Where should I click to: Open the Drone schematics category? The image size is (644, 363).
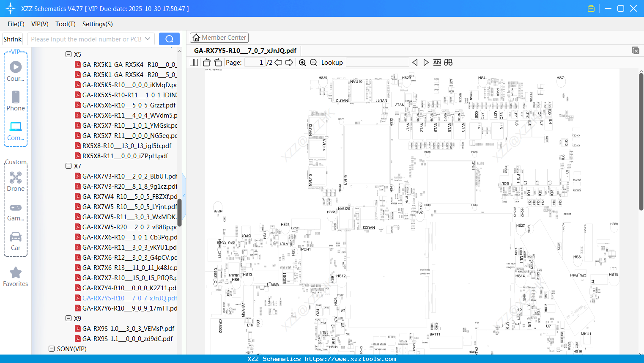(x=16, y=181)
